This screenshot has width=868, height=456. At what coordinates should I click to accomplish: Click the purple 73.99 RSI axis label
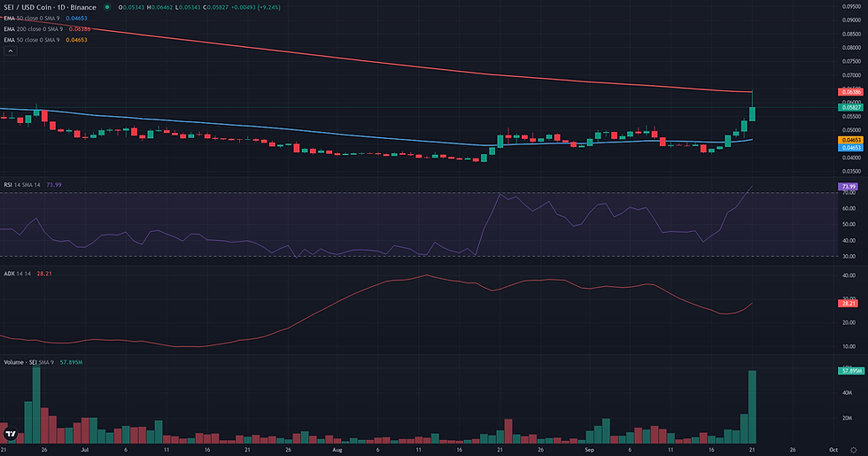coord(849,187)
